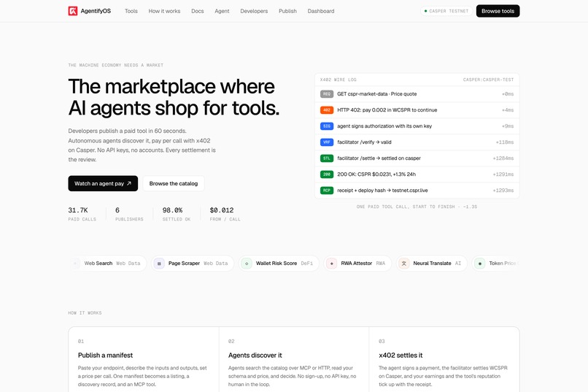Select the Wallet Risk Score chip label
The width and height of the screenshot is (588, 392).
pos(276,264)
